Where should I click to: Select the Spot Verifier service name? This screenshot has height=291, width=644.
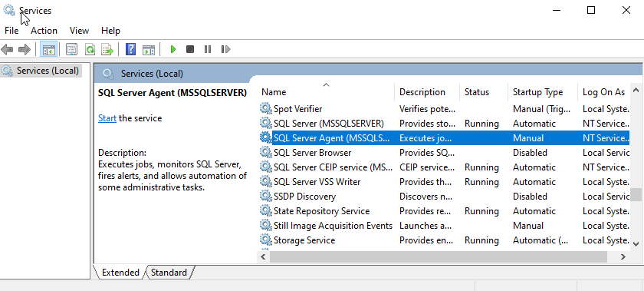tap(297, 109)
